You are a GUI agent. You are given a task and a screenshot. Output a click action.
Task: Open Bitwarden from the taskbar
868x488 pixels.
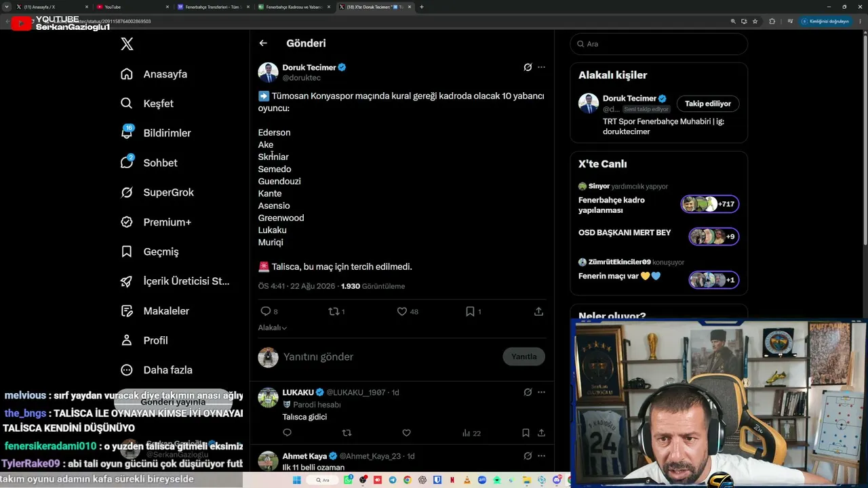[x=437, y=480]
